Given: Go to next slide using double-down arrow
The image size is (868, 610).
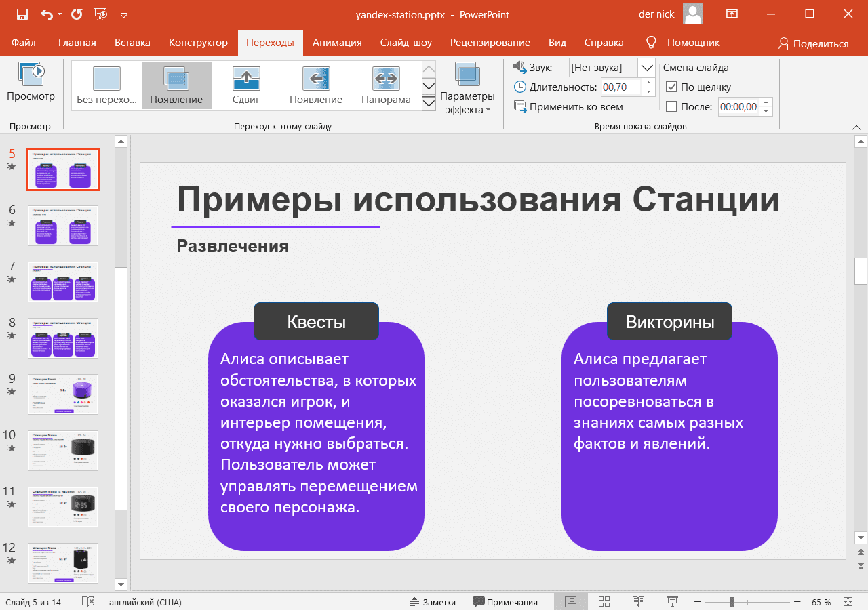Looking at the screenshot, I should tap(861, 565).
